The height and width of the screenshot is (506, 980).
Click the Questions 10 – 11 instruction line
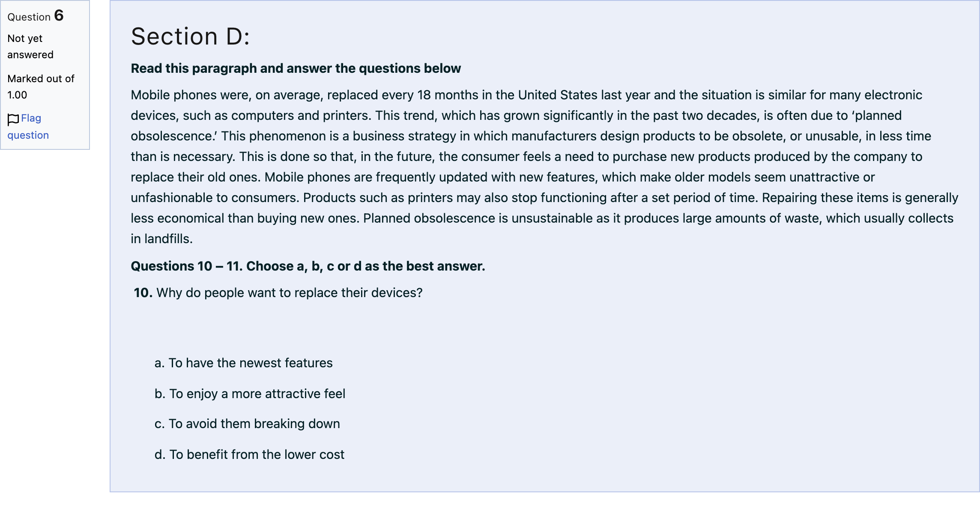pos(308,266)
